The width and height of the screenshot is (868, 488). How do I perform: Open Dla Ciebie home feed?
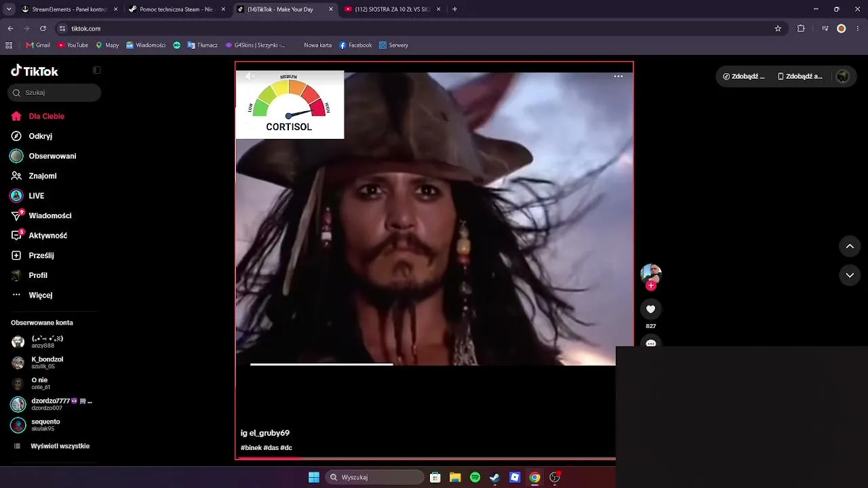pyautogui.click(x=38, y=116)
